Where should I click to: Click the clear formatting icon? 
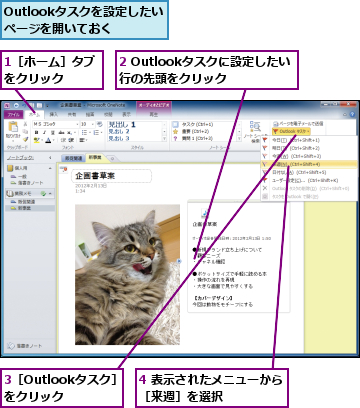point(100,124)
